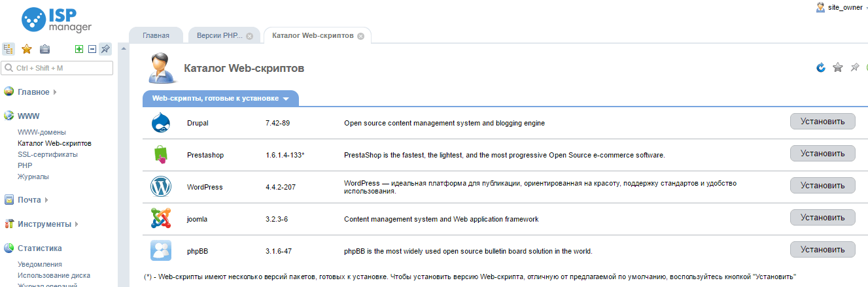
Task: Add this page to favorites with the star
Action: pos(838,67)
